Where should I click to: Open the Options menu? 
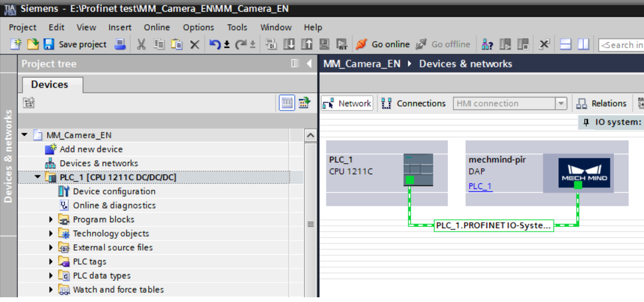point(198,28)
